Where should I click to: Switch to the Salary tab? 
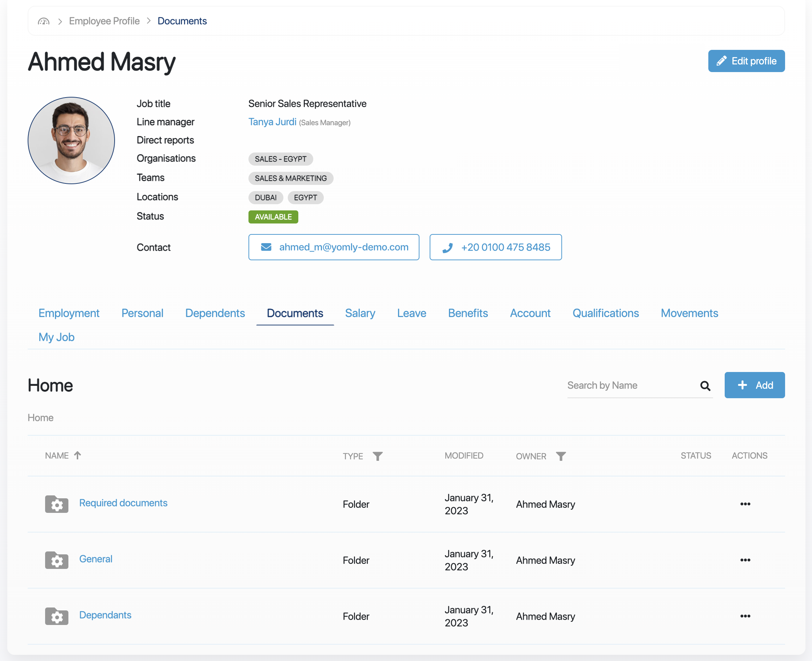(x=359, y=313)
